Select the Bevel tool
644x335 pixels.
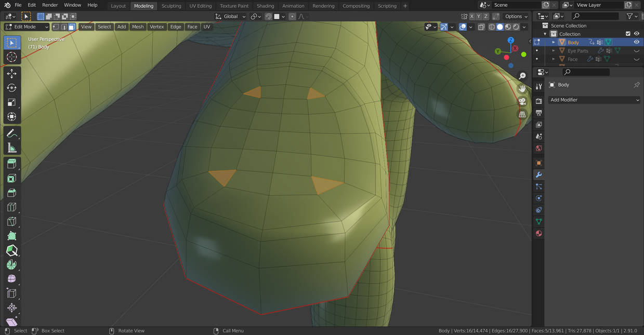[11, 193]
